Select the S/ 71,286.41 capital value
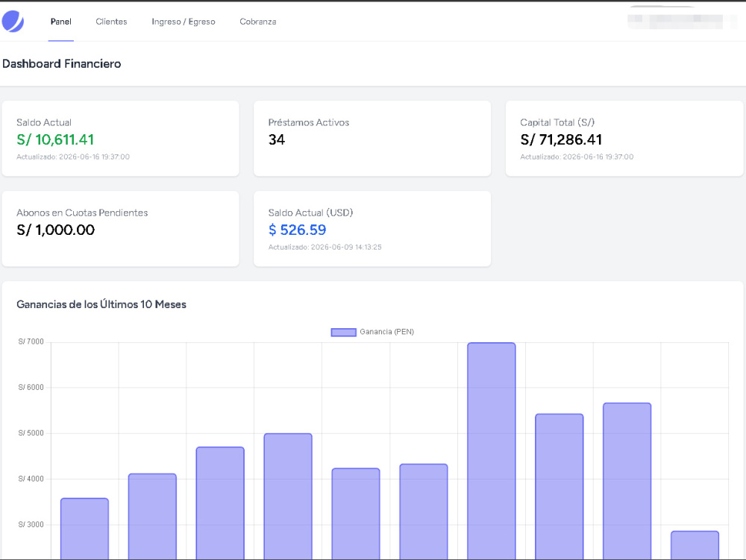746x560 pixels. tap(561, 139)
